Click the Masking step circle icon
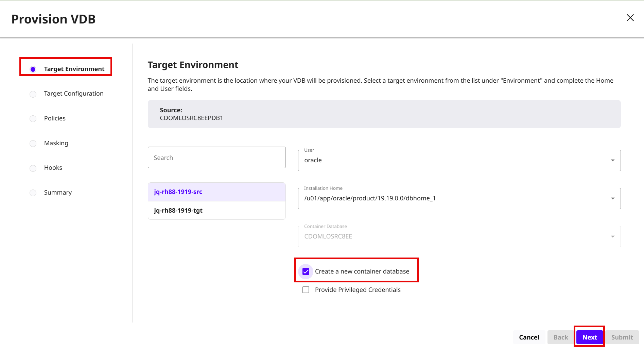This screenshot has height=347, width=644. pos(33,144)
